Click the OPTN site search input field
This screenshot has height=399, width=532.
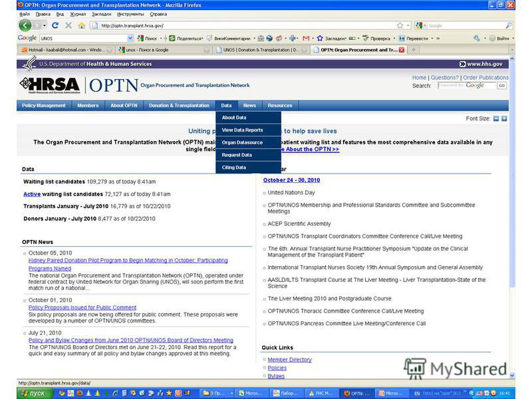pyautogui.click(x=467, y=86)
